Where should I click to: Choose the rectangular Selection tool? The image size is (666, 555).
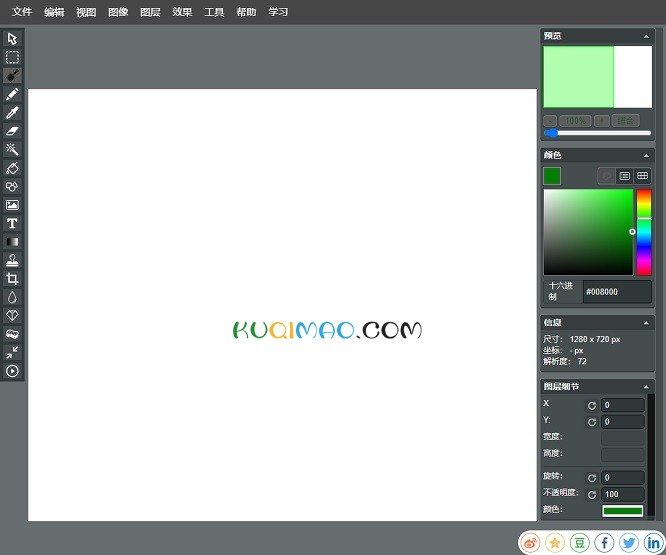click(x=12, y=57)
